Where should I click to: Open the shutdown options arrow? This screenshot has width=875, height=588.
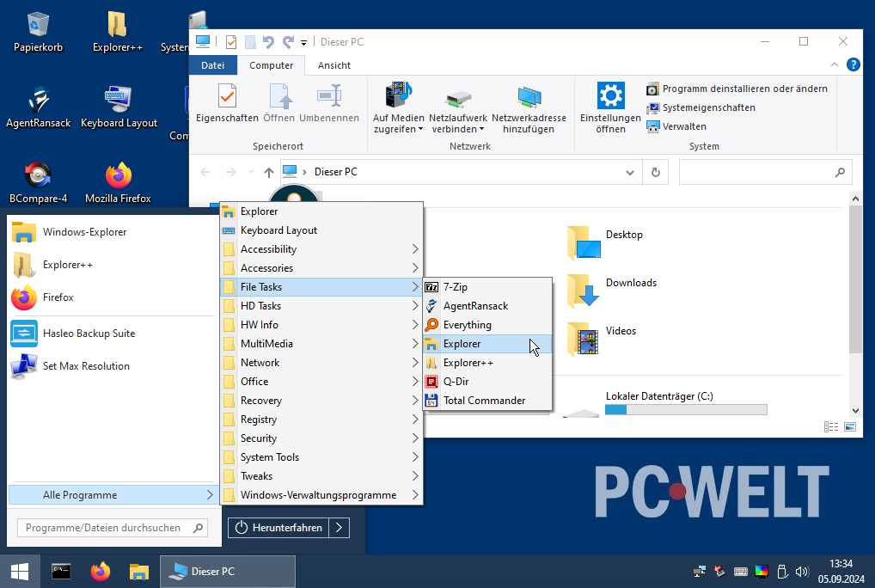340,528
